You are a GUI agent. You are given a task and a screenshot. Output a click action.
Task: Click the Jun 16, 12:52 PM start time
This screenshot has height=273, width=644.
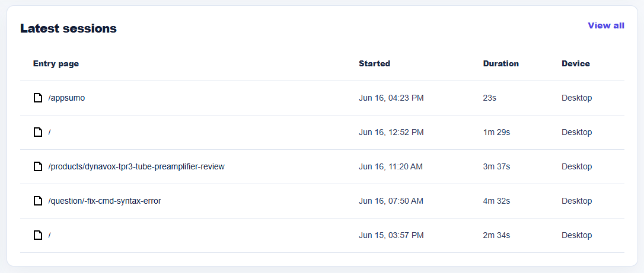click(x=391, y=133)
